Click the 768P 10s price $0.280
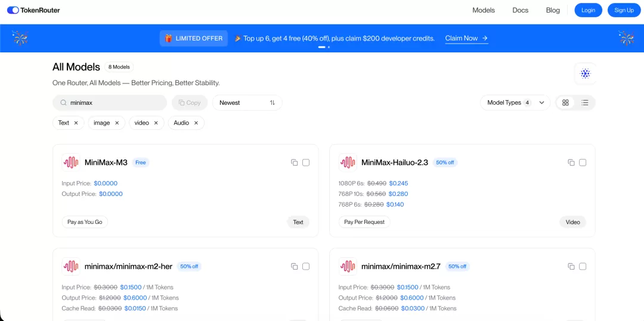The image size is (644, 321). [398, 194]
